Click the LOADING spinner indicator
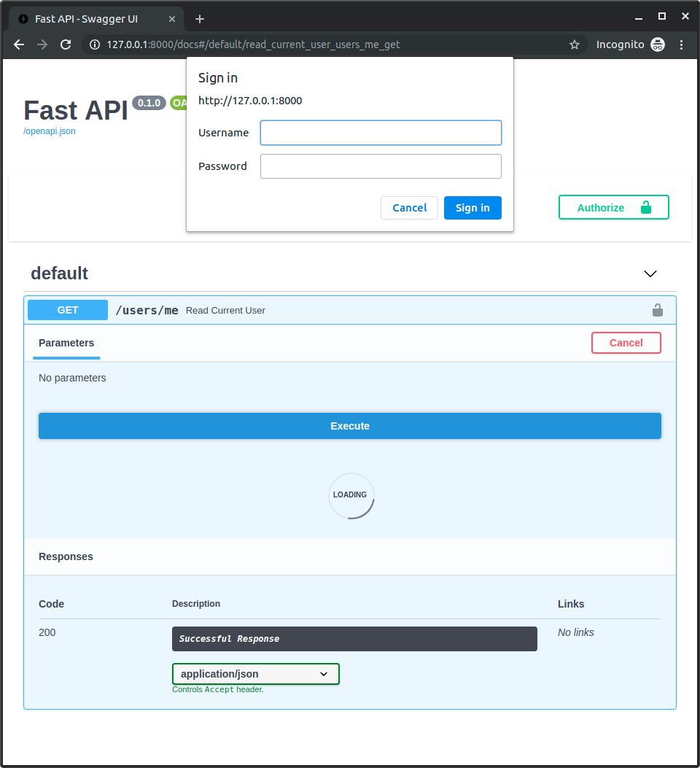This screenshot has height=768, width=700. 351,496
